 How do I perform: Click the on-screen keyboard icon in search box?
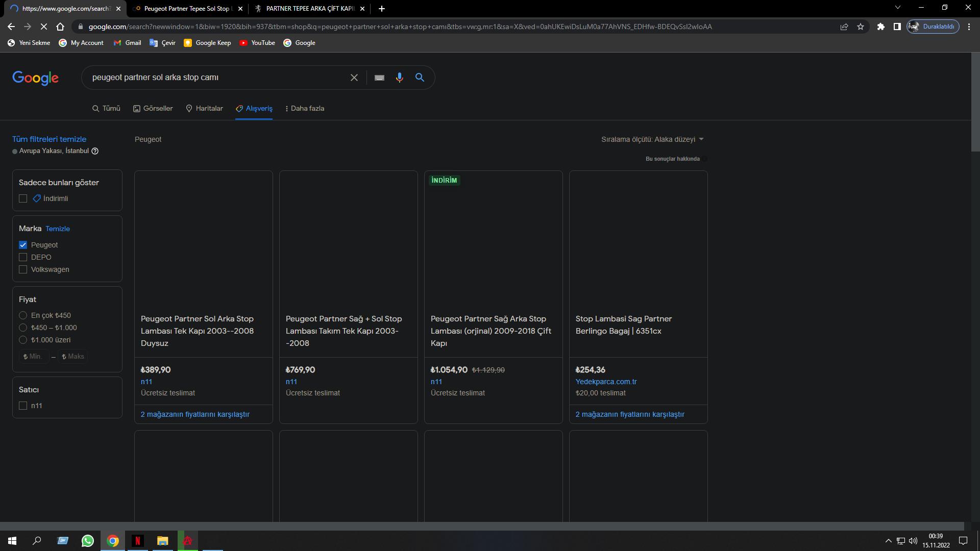pos(379,78)
